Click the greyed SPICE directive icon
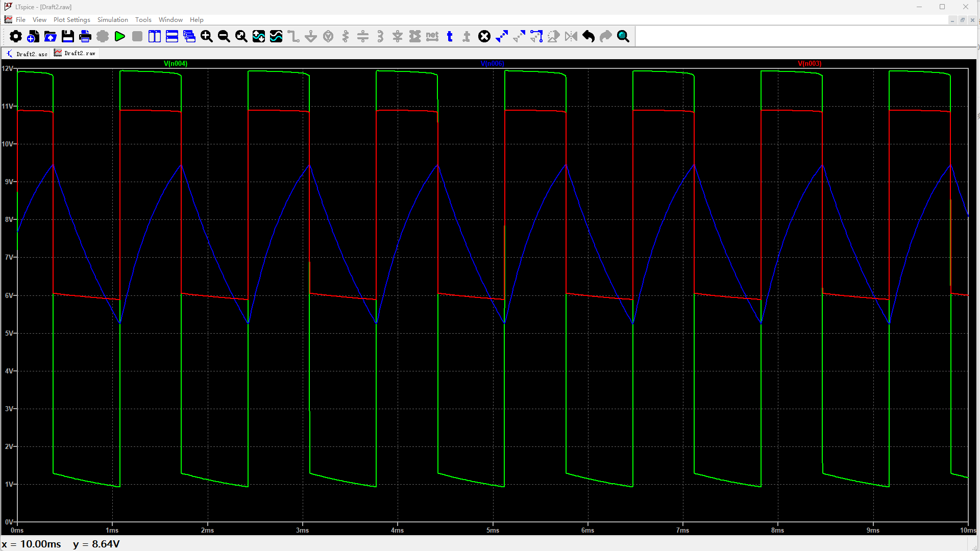The width and height of the screenshot is (980, 551). click(467, 36)
